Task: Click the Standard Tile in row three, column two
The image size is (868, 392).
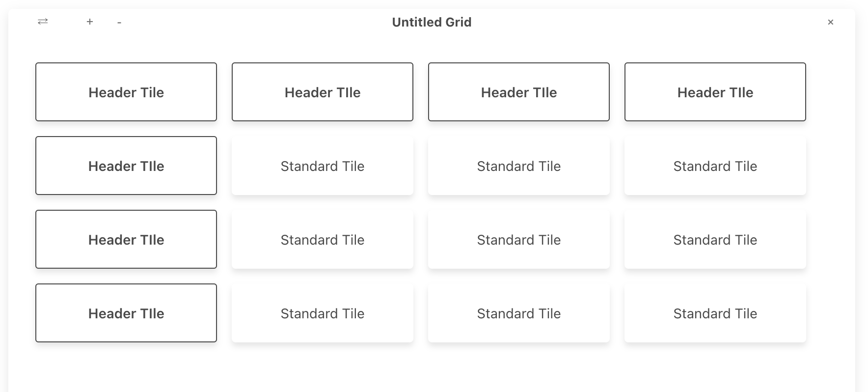Action: click(322, 239)
